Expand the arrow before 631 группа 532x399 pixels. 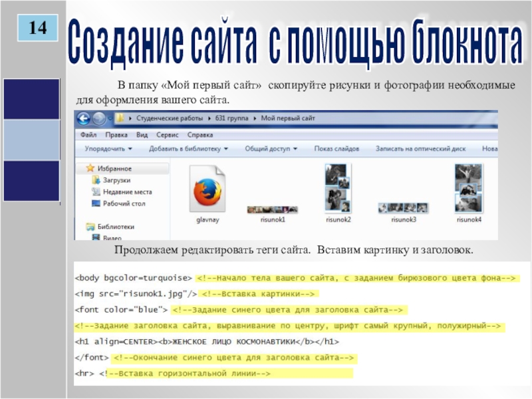click(x=209, y=118)
